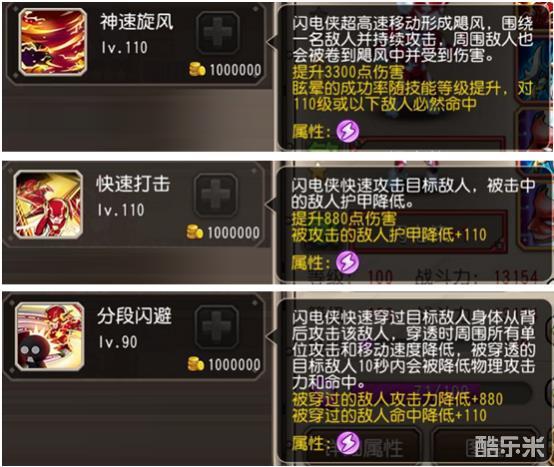Click the gold coin icon under 神速旋风
The width and height of the screenshot is (554, 467).
tap(197, 69)
